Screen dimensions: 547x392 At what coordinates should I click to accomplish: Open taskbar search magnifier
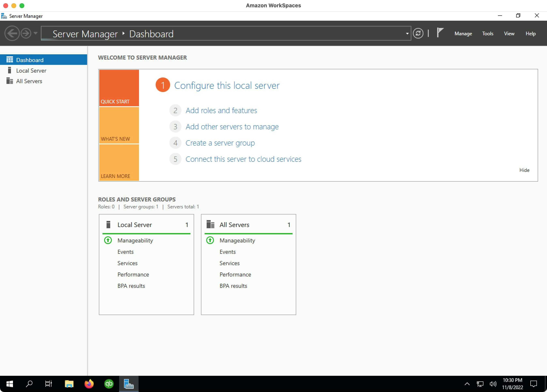(x=29, y=383)
